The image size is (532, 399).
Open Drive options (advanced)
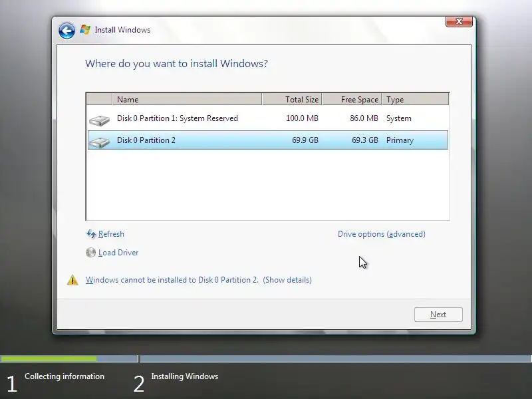click(x=381, y=234)
